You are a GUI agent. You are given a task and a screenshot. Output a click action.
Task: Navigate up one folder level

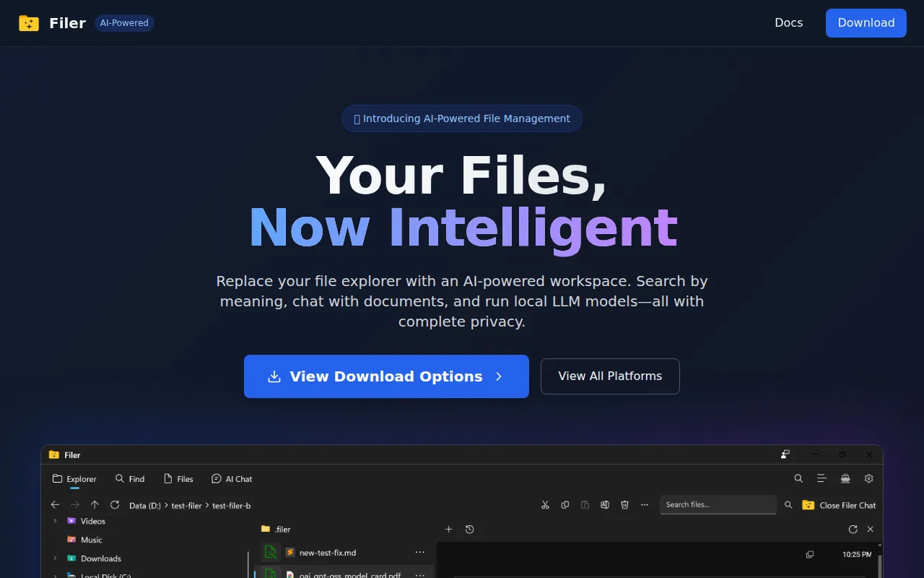(x=95, y=504)
